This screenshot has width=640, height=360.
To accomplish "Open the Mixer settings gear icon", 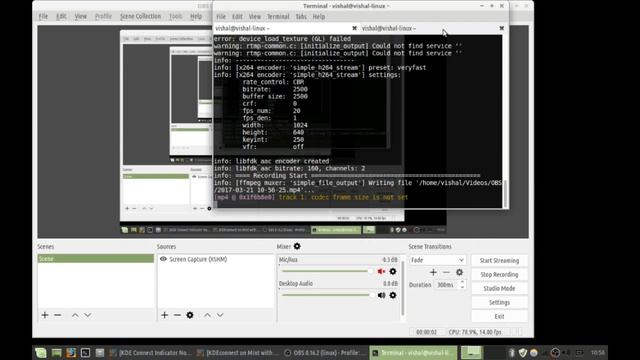I will click(297, 246).
